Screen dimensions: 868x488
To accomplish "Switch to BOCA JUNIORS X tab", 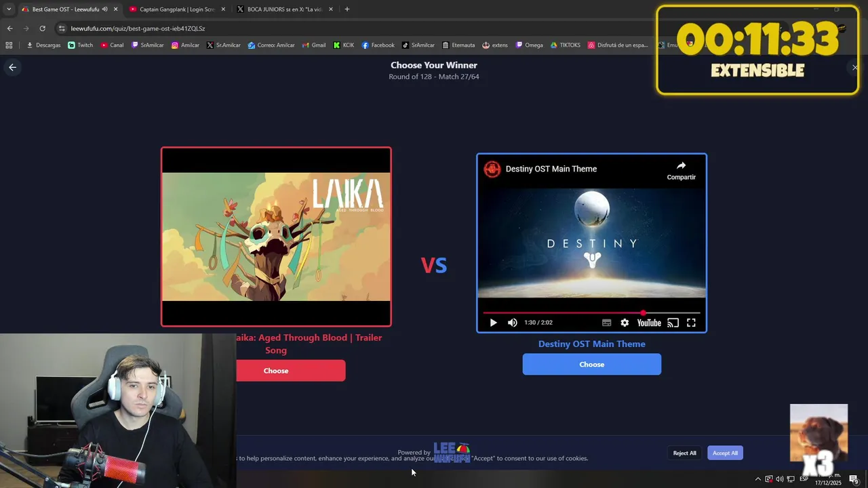I will point(284,9).
